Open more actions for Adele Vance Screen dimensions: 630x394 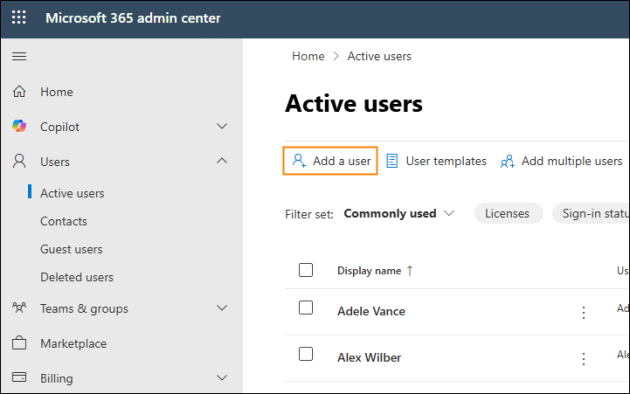tap(583, 312)
